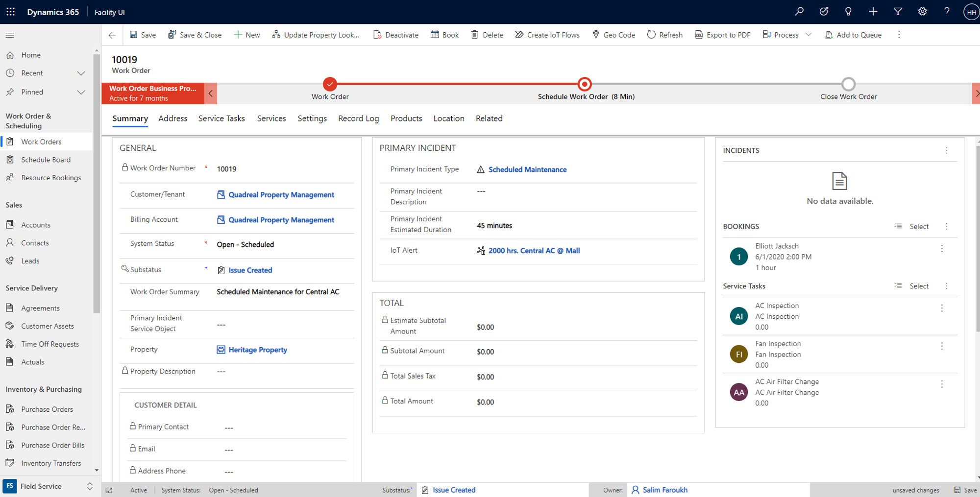Image resolution: width=980 pixels, height=497 pixels.
Task: Open the command bar overflow menu
Action: pos(899,35)
